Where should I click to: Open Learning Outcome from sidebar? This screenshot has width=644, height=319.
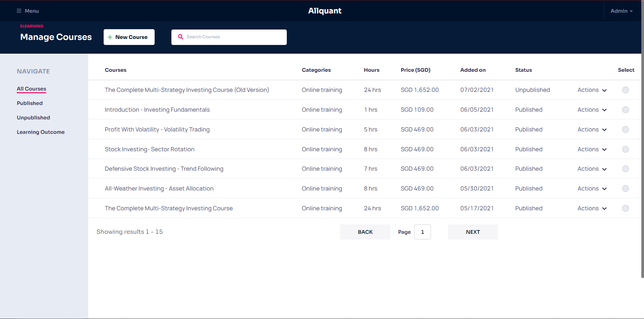coord(41,132)
